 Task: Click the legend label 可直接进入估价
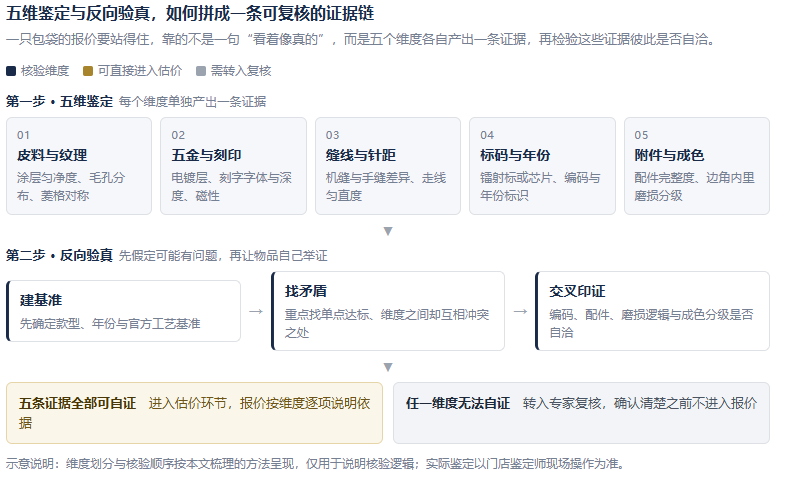tap(140, 71)
